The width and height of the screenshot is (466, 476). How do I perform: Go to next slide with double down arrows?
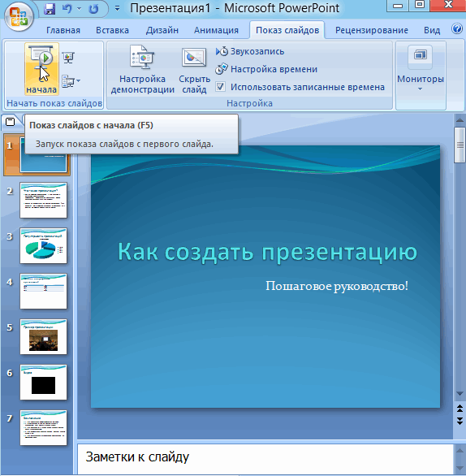[460, 421]
